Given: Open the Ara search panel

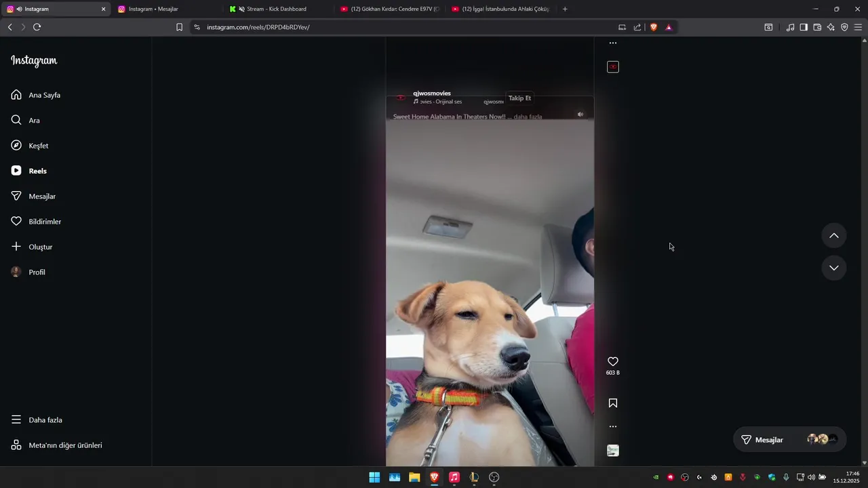Looking at the screenshot, I should click(x=26, y=120).
